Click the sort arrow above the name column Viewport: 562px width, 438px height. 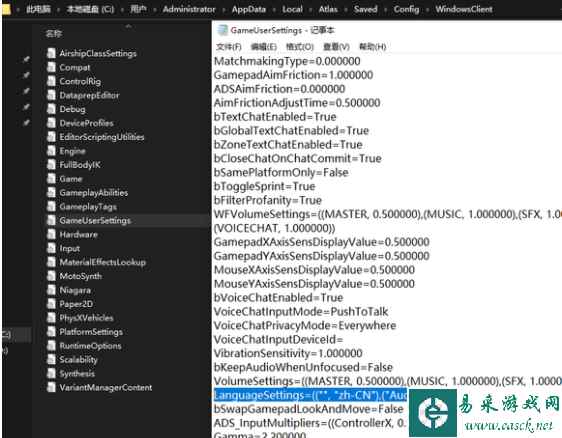[x=128, y=26]
